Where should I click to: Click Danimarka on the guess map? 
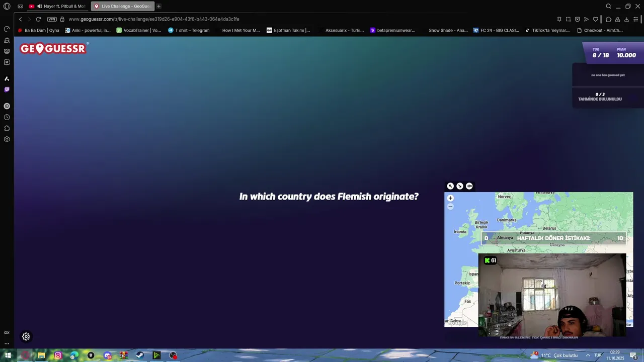(507, 220)
